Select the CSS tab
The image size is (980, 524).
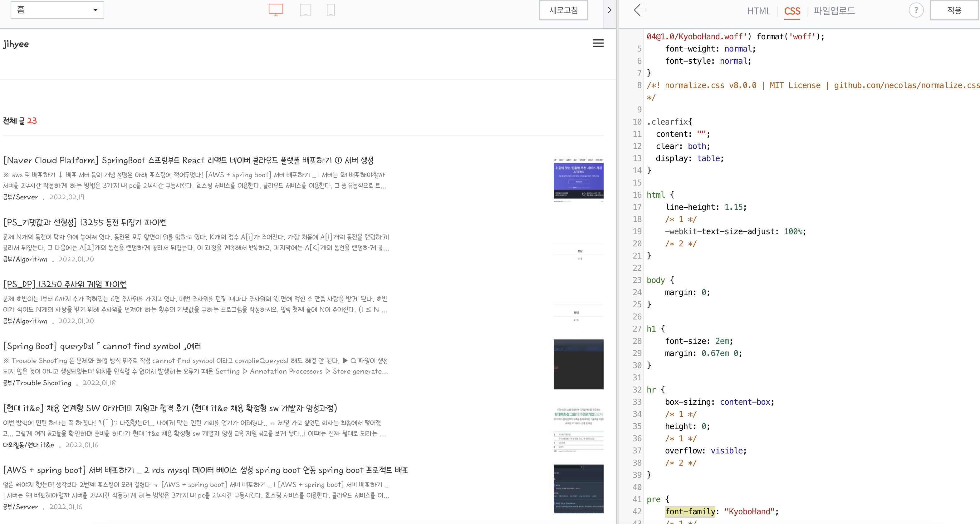[x=792, y=11]
